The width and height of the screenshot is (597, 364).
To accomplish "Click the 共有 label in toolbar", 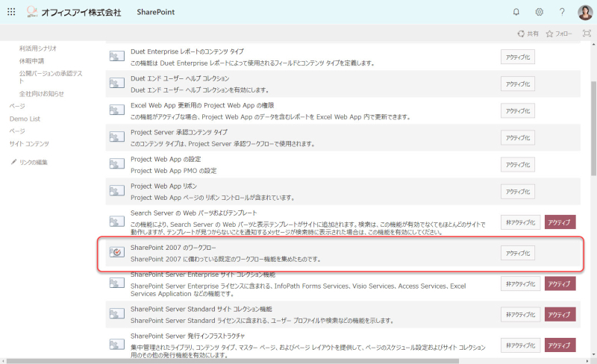I will pyautogui.click(x=533, y=34).
